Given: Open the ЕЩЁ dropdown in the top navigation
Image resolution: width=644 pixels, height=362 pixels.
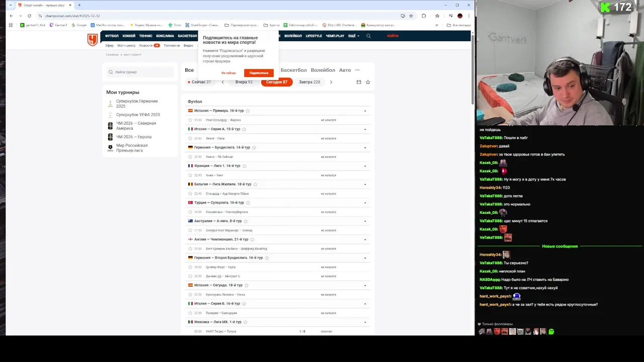Looking at the screenshot, I should tap(354, 36).
